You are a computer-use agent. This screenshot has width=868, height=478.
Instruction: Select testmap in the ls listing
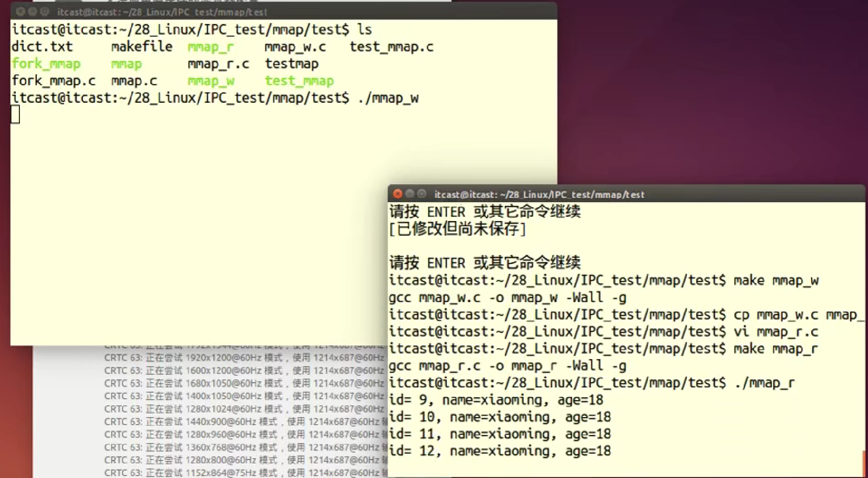pos(291,64)
